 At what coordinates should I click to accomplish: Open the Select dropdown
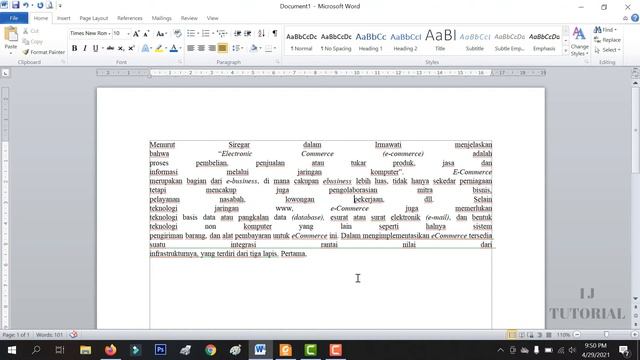607,50
